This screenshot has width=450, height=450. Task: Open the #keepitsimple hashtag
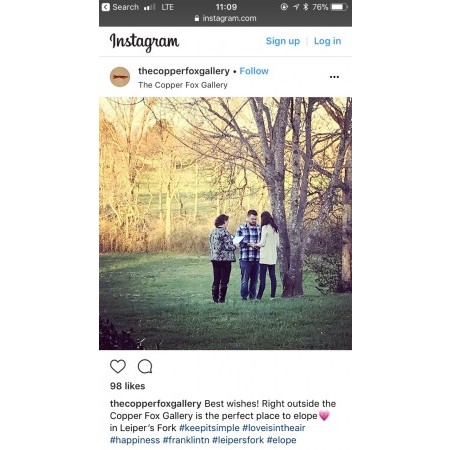(209, 428)
